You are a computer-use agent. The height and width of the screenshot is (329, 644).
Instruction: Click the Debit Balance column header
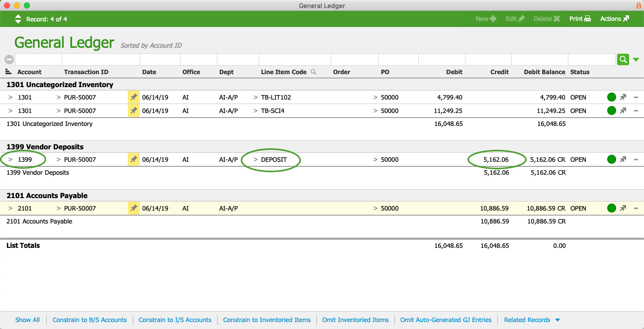tap(545, 72)
